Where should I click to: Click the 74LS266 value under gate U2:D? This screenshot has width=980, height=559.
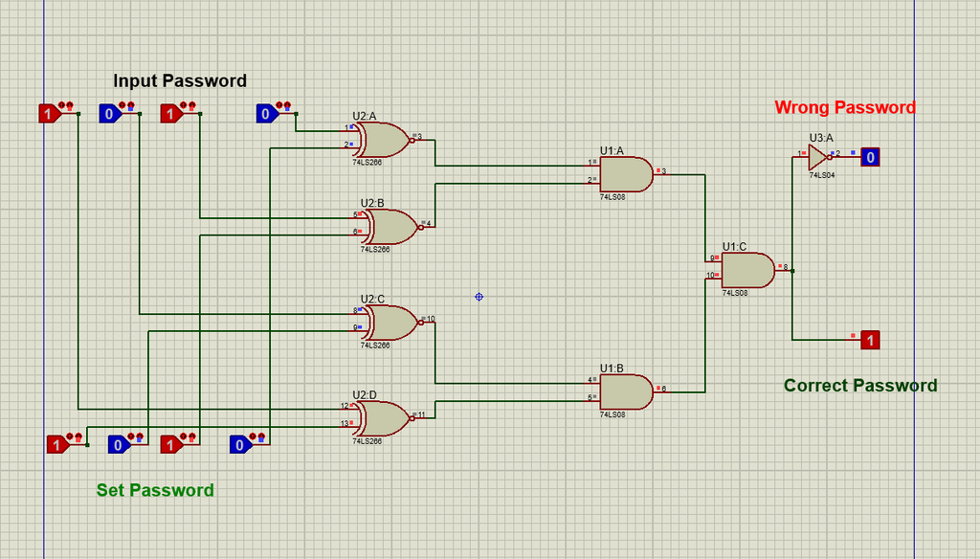pyautogui.click(x=367, y=441)
